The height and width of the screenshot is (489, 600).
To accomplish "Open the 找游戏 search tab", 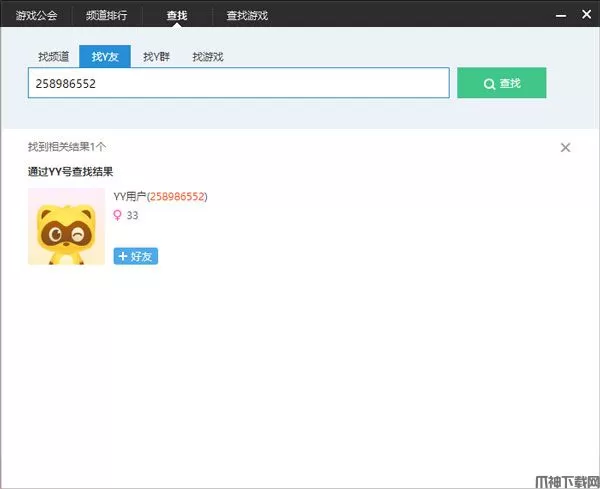I will point(208,57).
